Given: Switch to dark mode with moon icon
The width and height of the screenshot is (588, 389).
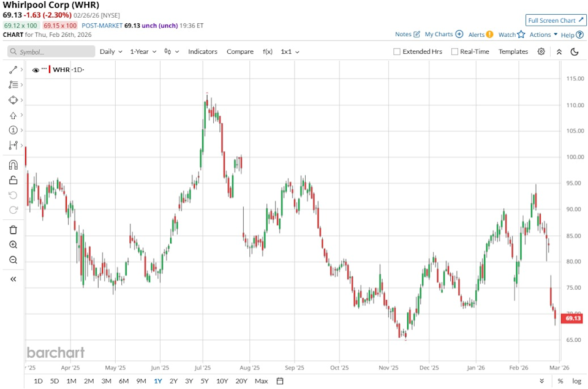Looking at the screenshot, I should coord(575,51).
